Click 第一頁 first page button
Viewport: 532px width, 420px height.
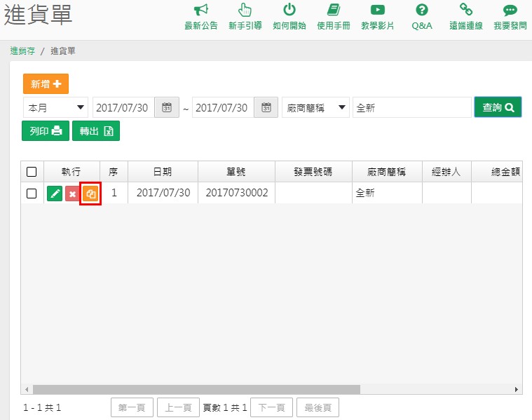click(x=132, y=407)
